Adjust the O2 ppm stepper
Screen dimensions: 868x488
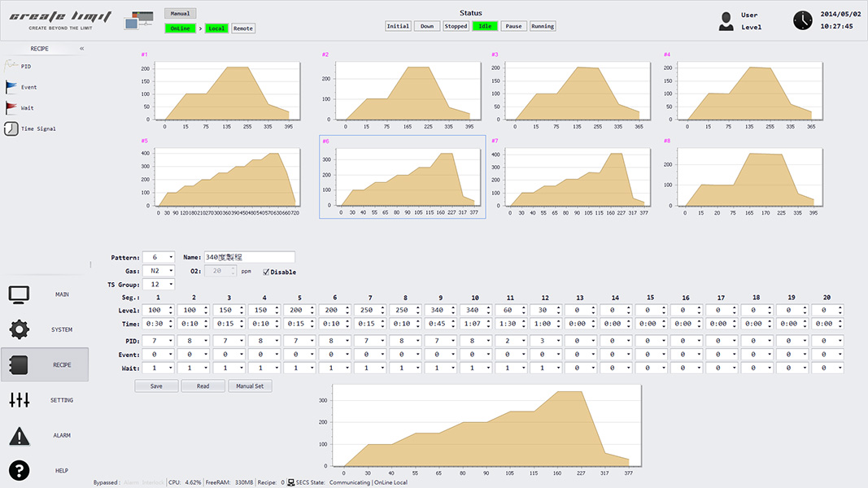[x=233, y=271]
